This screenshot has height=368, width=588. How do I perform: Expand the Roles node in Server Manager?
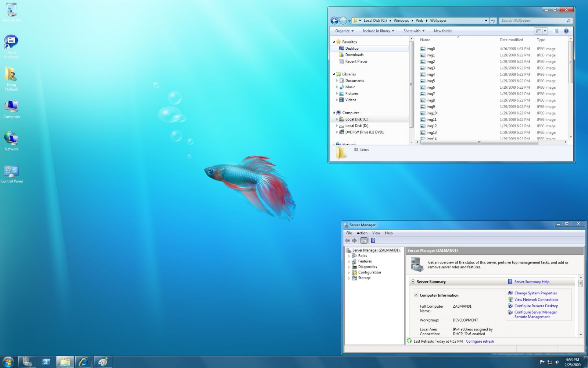349,256
